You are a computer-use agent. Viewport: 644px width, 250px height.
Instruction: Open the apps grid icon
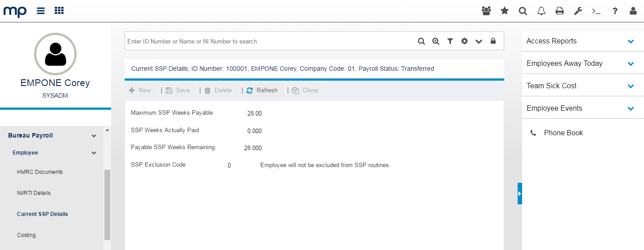59,11
